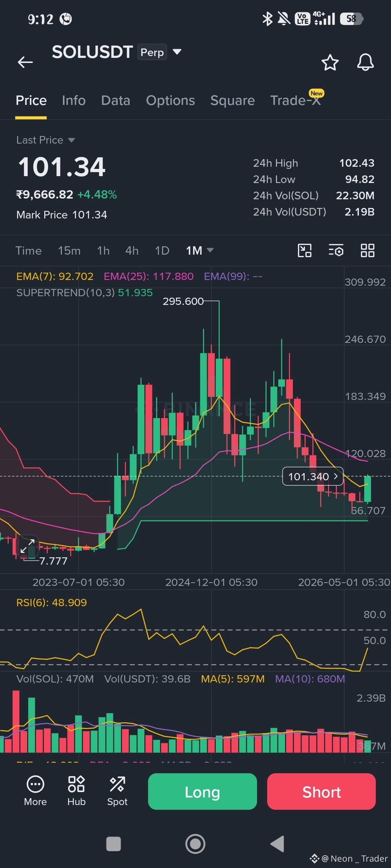Image resolution: width=391 pixels, height=868 pixels.
Task: Open the Hub icon
Action: tap(76, 791)
